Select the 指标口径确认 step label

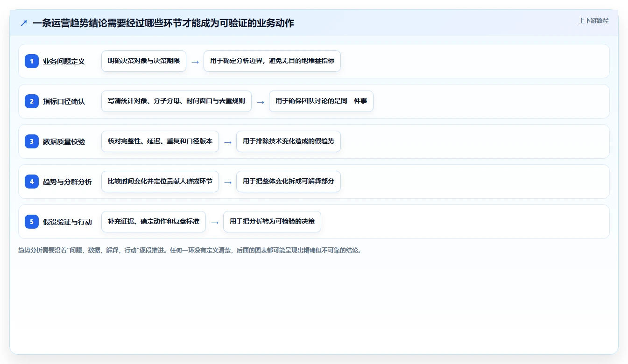pyautogui.click(x=64, y=101)
